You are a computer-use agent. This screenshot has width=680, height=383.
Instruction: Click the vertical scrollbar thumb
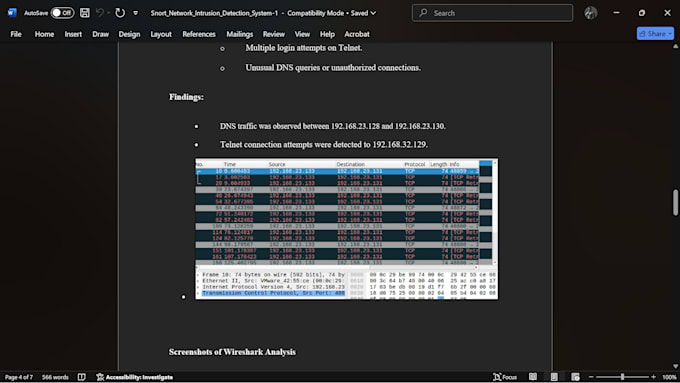(675, 202)
